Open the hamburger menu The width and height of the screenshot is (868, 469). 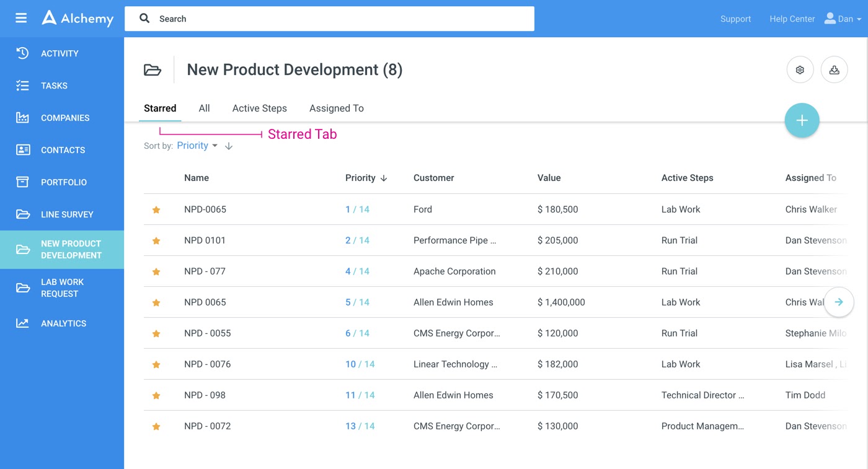click(21, 18)
